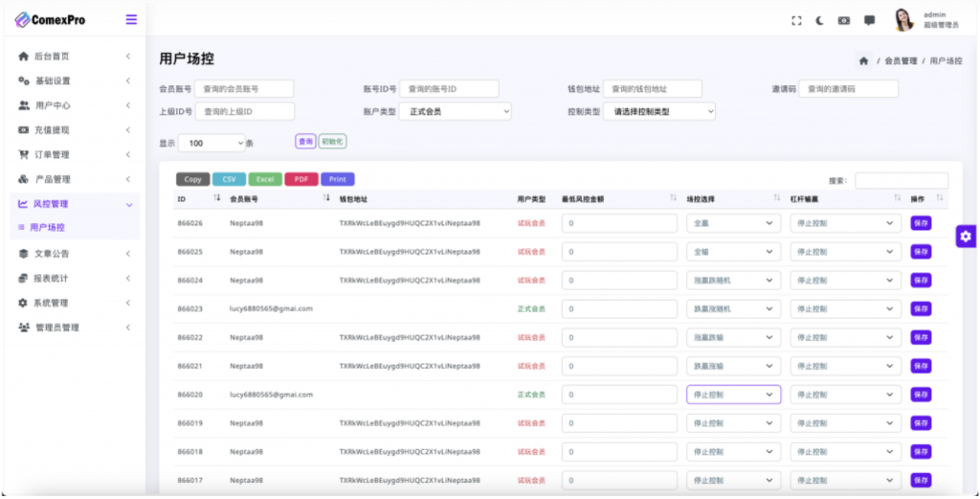This screenshot has height=499, width=980.
Task: Open the floating settings gear panel
Action: (966, 237)
